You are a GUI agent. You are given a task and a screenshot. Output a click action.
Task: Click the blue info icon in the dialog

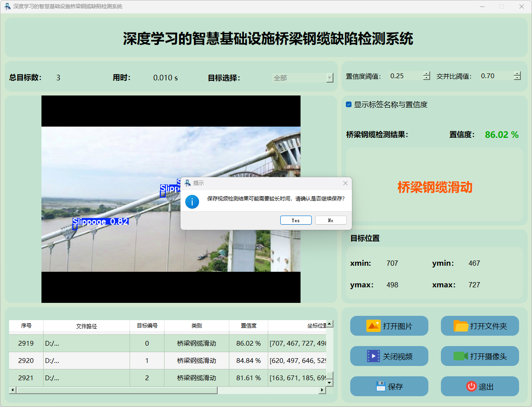click(192, 202)
